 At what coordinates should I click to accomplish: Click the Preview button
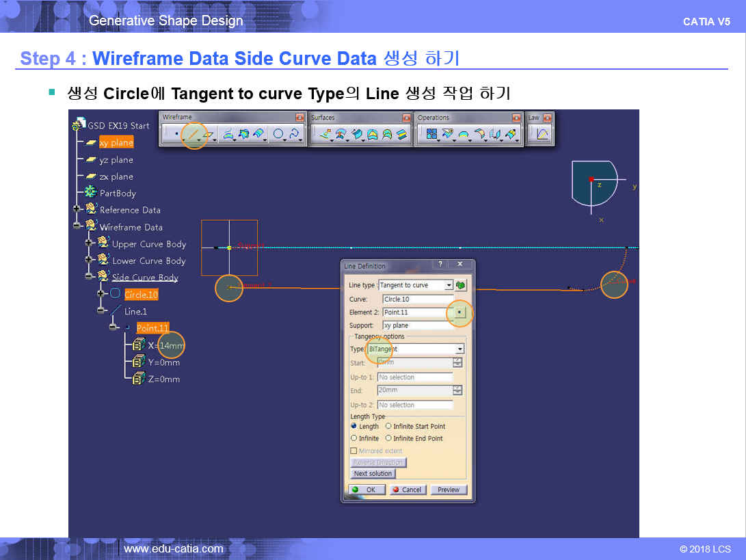[449, 490]
